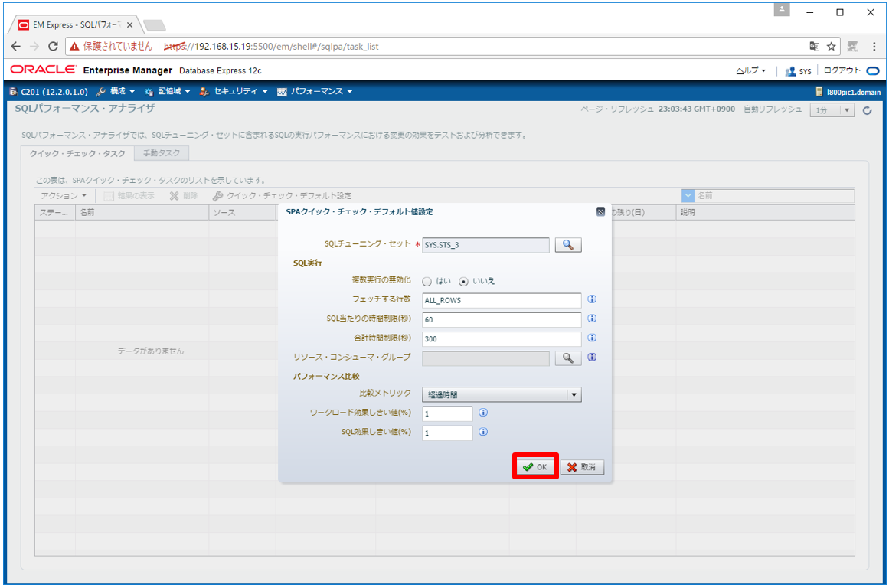Click クイック・チェック・デフォルト設定 toolbar button
889x588 pixels.
coord(282,196)
